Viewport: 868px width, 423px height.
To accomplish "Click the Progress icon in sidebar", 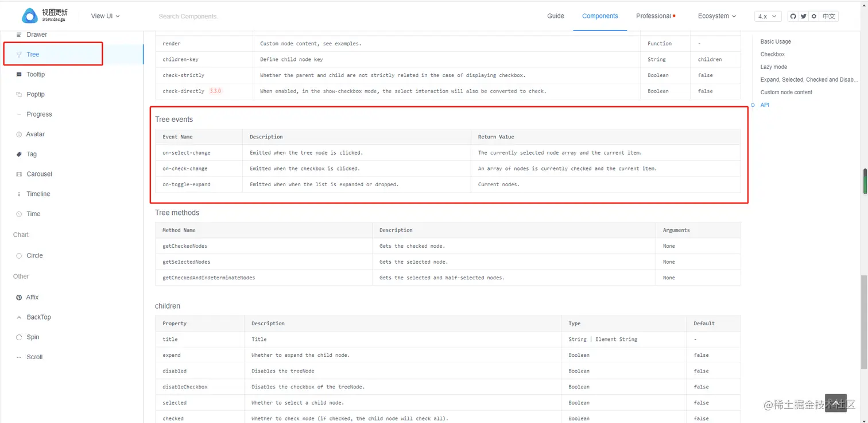I will point(19,114).
